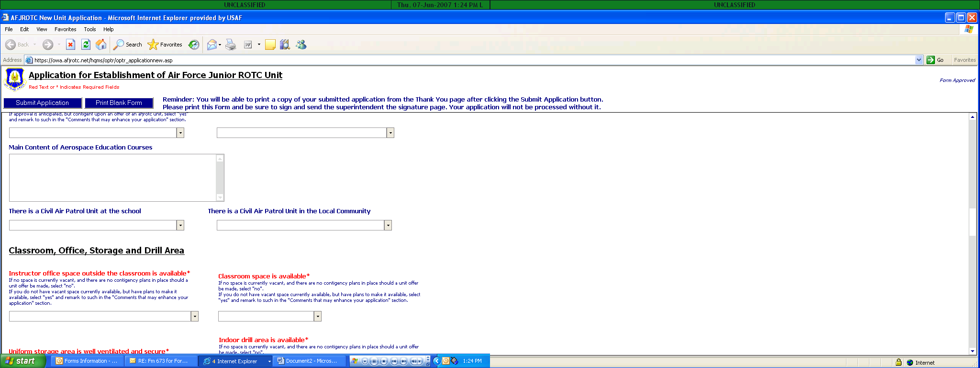Expand Civil Air Patrol Unit at school dropdown

tap(180, 225)
